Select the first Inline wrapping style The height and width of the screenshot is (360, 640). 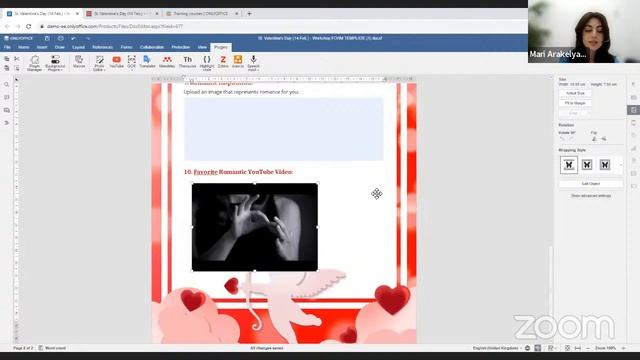coord(569,165)
